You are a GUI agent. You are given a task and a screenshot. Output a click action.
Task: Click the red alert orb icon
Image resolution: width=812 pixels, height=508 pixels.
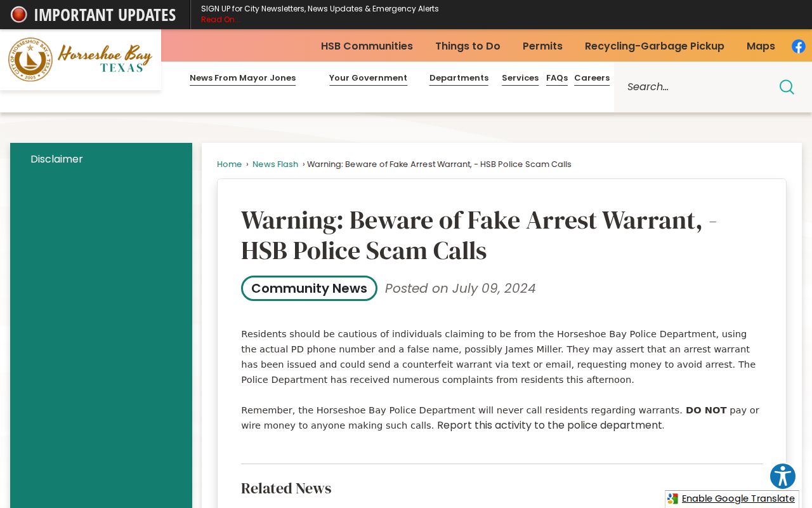(x=19, y=15)
